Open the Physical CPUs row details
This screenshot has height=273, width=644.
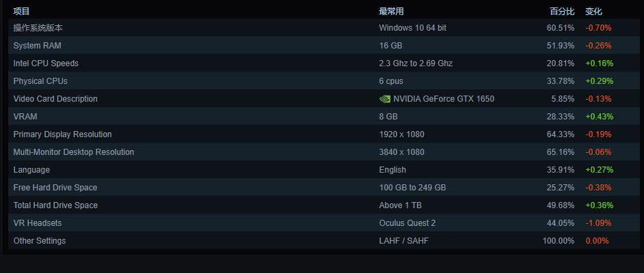[40, 81]
